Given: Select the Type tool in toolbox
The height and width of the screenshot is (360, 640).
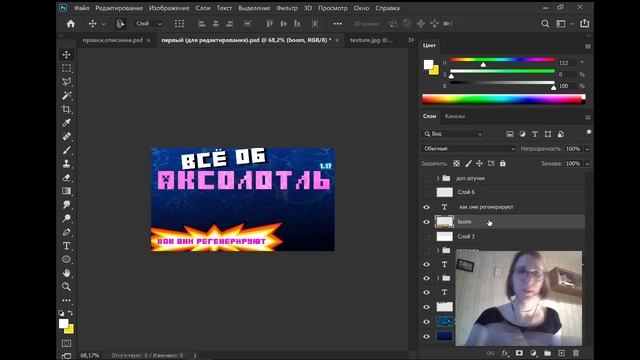Looking at the screenshot, I should [67, 246].
